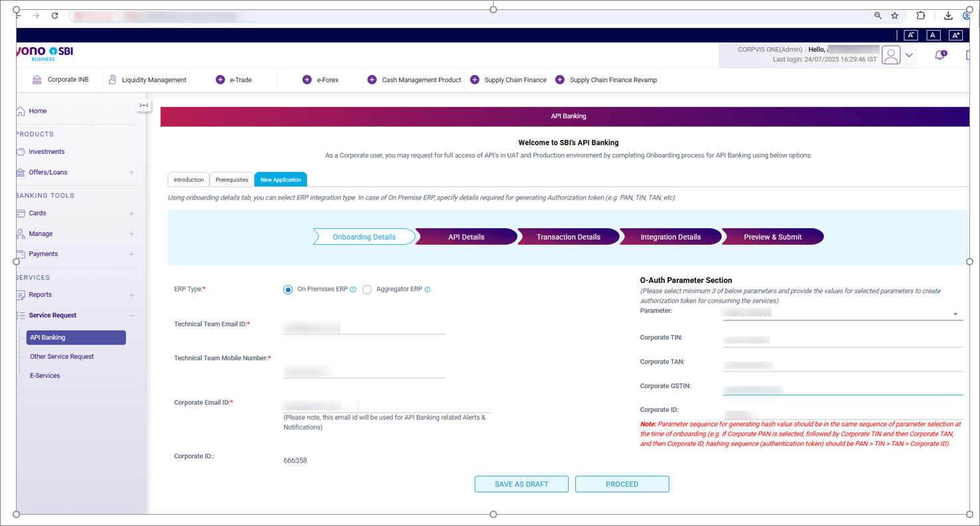Image resolution: width=980 pixels, height=526 pixels.
Task: Collapse the sidebar with toggle icon
Action: click(x=144, y=105)
